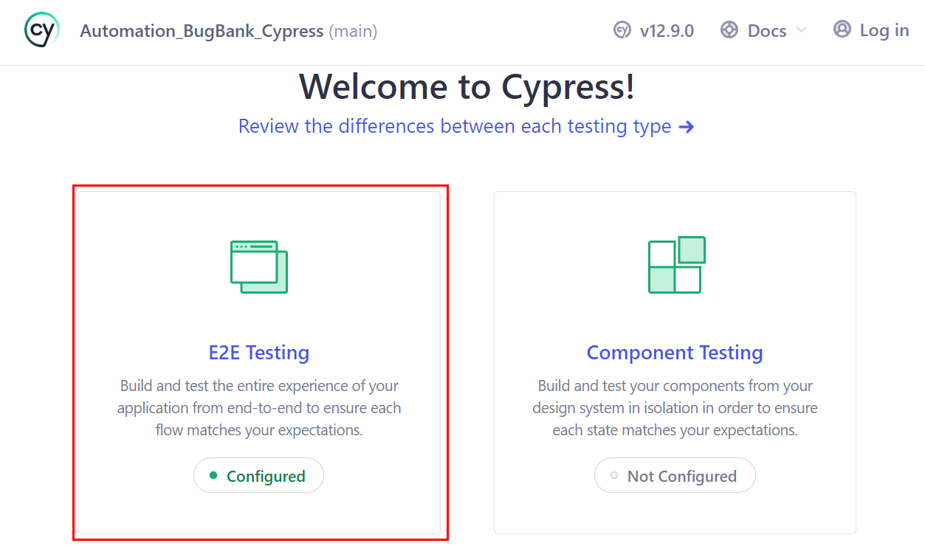Click the main branch label
The width and height of the screenshot is (925, 560).
353,31
